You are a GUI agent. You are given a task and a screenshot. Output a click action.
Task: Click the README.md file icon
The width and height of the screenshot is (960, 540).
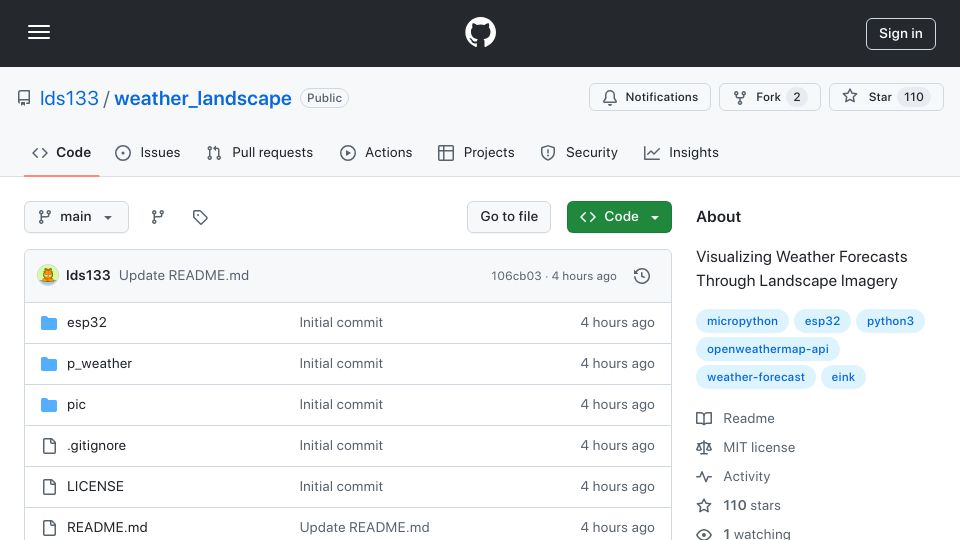(x=49, y=528)
